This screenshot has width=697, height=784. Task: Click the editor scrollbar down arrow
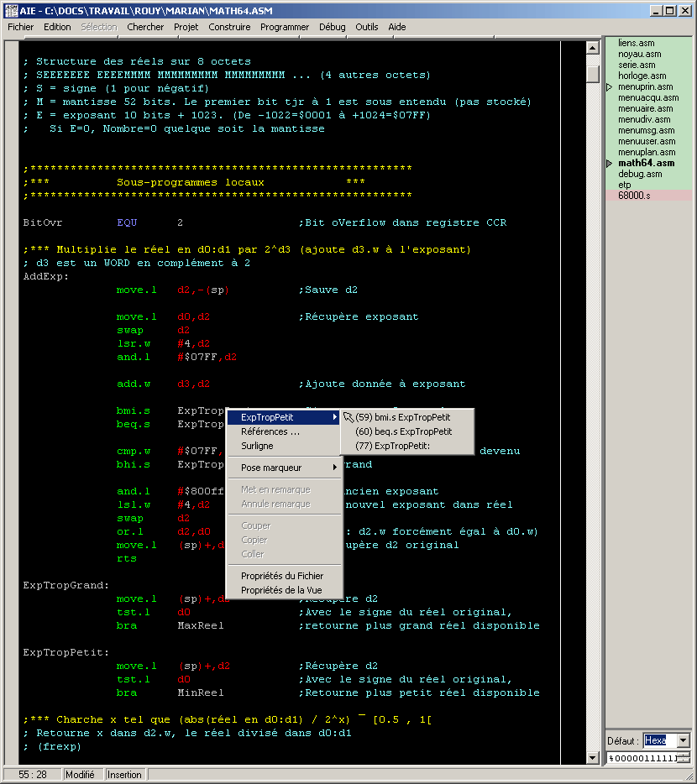coord(592,757)
